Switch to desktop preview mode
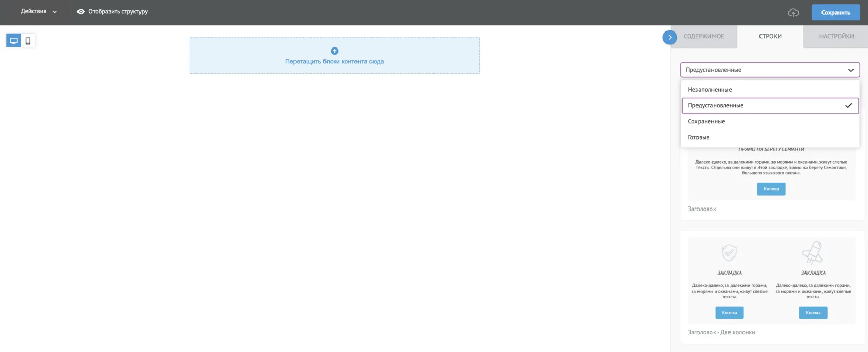The image size is (868, 352). pos(13,41)
